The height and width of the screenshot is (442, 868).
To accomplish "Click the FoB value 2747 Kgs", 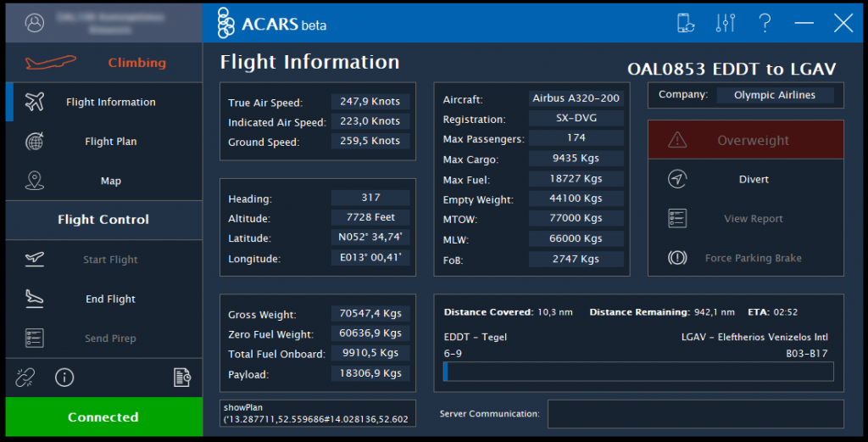I will (576, 259).
